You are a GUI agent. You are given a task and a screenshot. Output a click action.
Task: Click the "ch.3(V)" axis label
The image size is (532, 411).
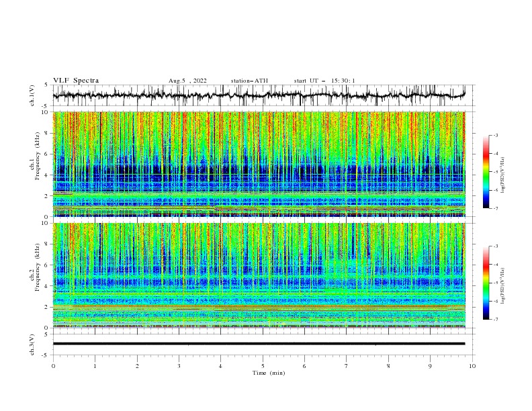[x=32, y=345]
